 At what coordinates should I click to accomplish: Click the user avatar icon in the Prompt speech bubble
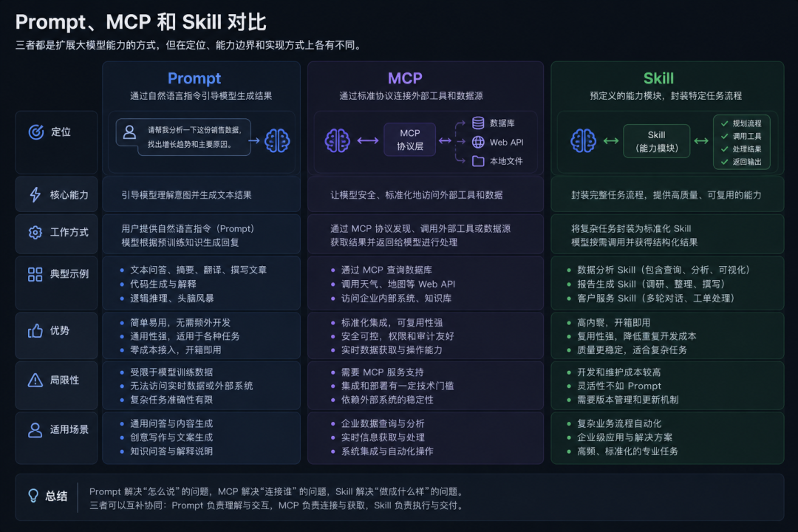129,132
